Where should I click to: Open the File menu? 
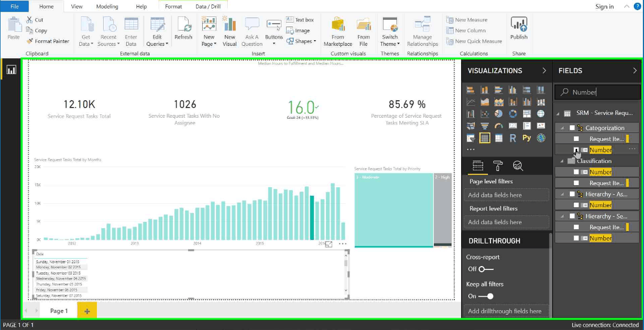click(x=14, y=6)
